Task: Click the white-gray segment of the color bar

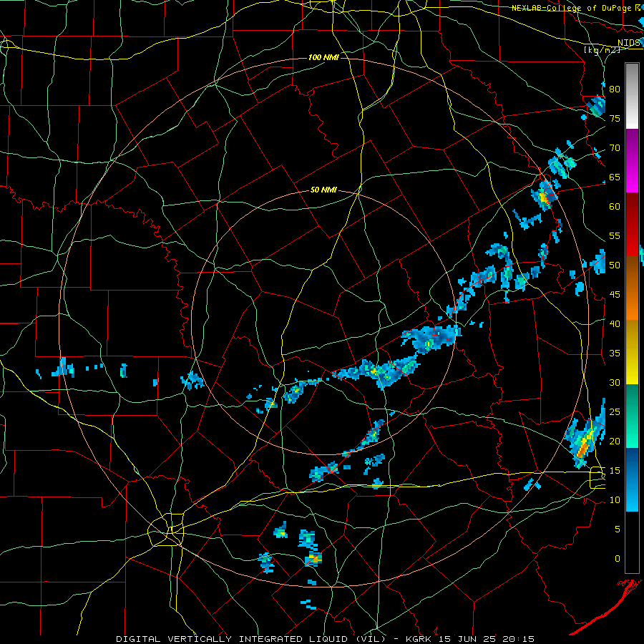Action: pos(632,96)
